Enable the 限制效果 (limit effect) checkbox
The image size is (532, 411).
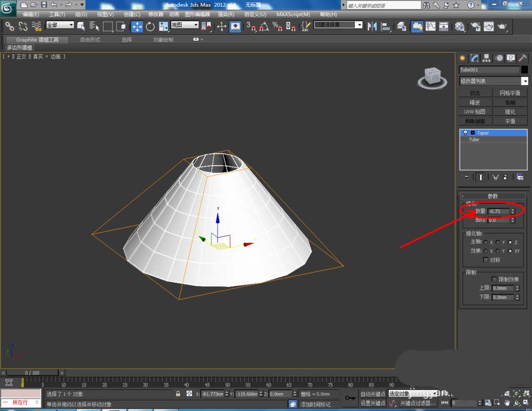point(494,279)
